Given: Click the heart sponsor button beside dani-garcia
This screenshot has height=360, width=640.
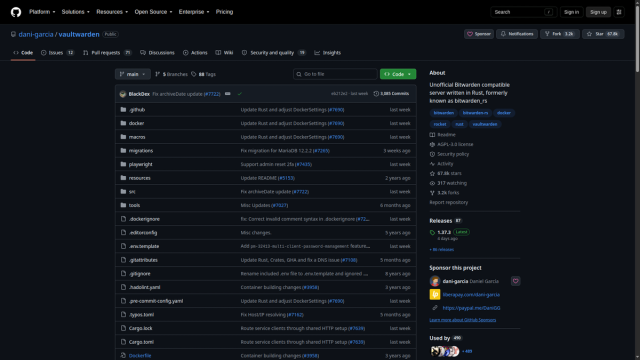Looking at the screenshot, I should pos(516,281).
